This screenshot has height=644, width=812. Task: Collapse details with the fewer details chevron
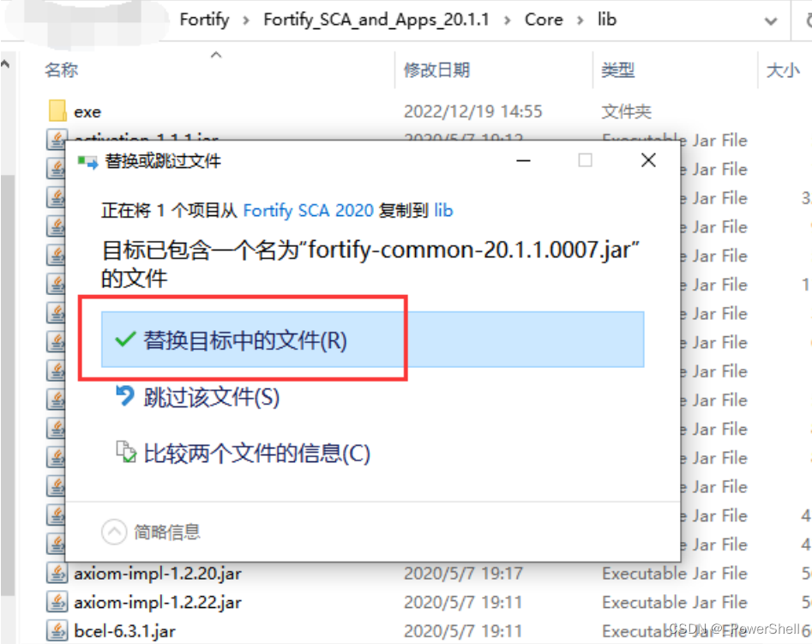pos(114,532)
